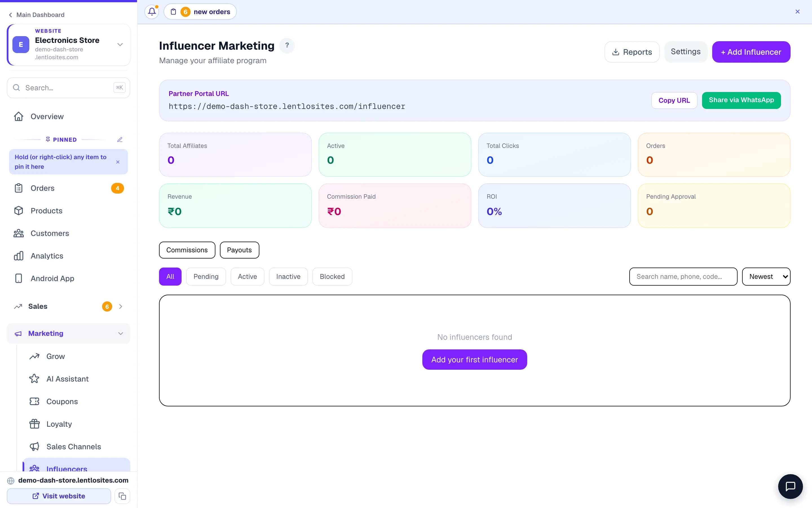This screenshot has height=508, width=812.
Task: Click Visit website button
Action: click(x=59, y=496)
